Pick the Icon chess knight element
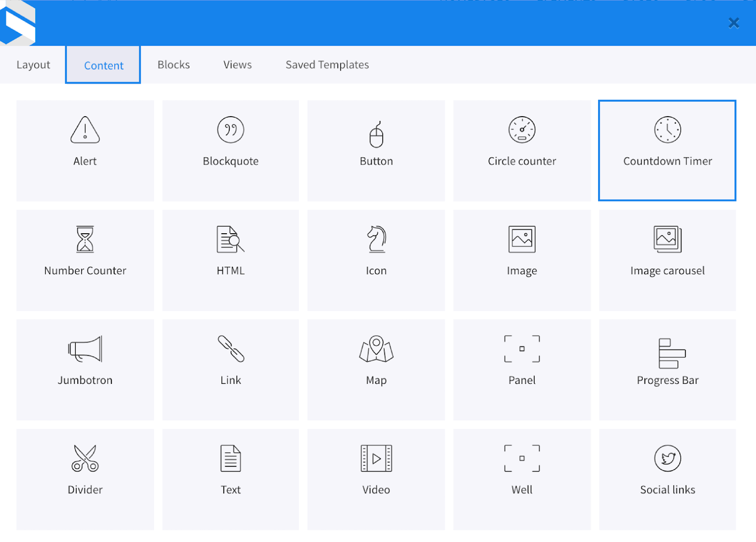The image size is (756, 542). click(x=376, y=260)
